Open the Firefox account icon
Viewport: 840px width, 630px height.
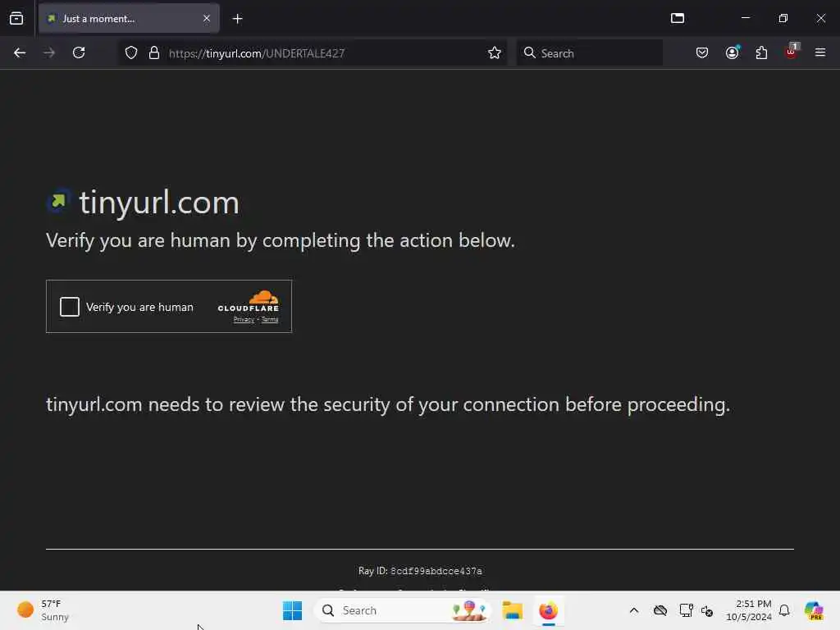[x=732, y=53]
